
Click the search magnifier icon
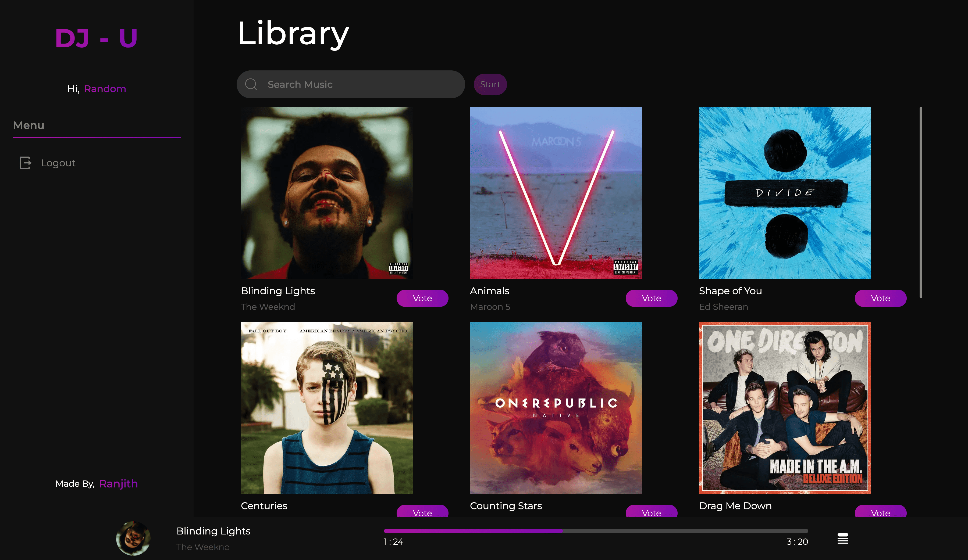click(x=251, y=84)
